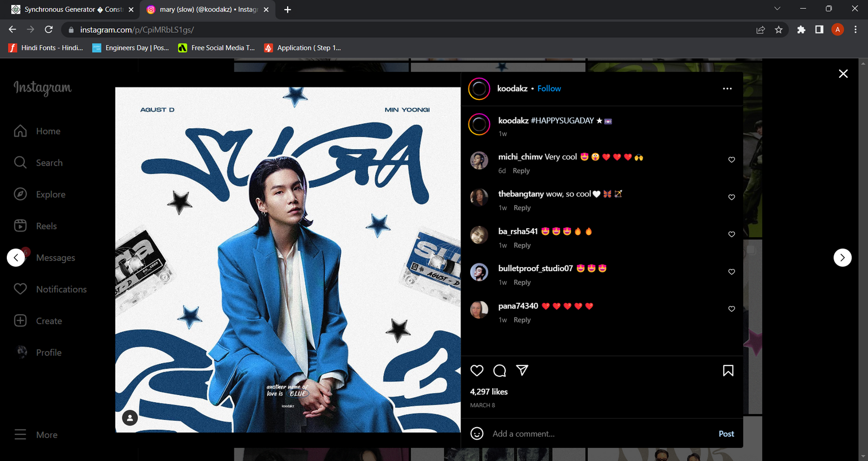The image size is (868, 461).
Task: Open Chrome three-dot menu
Action: pos(856,29)
